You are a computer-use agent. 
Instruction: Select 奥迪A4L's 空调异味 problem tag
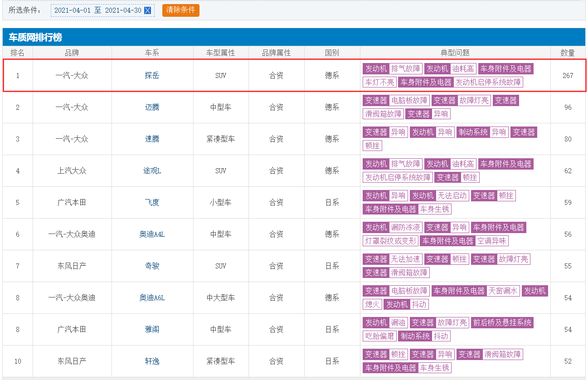[491, 241]
